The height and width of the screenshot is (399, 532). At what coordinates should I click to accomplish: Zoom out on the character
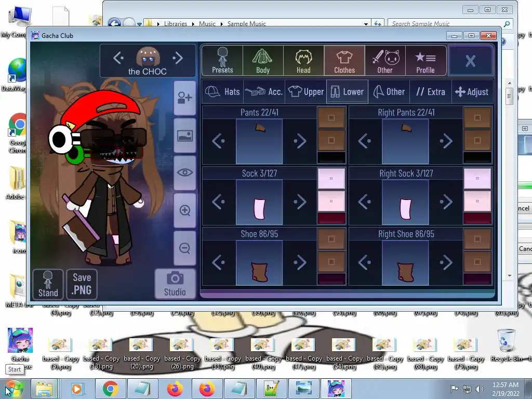click(x=184, y=248)
